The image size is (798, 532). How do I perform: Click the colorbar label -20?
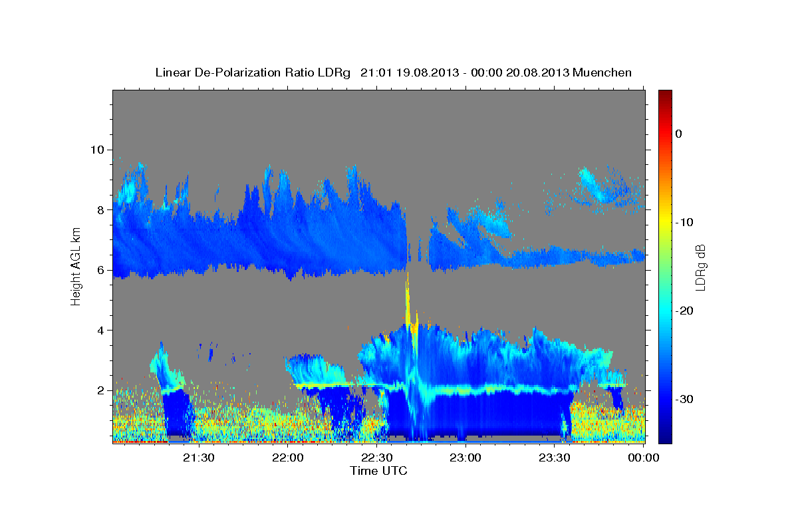(x=684, y=311)
